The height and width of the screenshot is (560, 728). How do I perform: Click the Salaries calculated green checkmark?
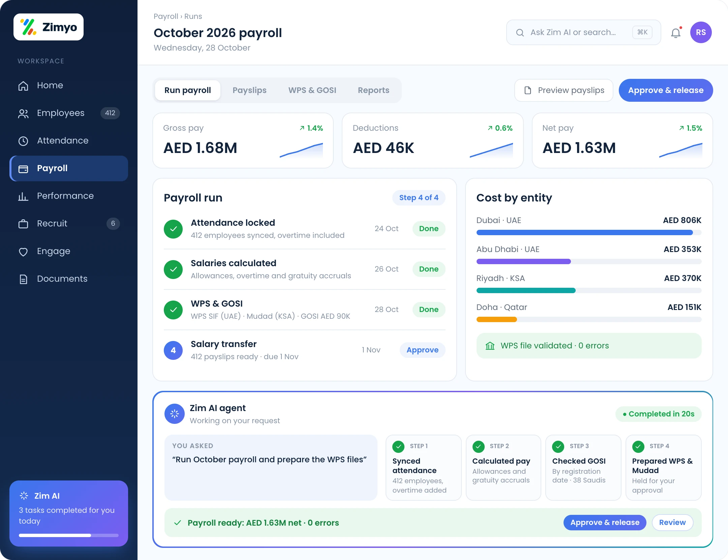pyautogui.click(x=173, y=270)
